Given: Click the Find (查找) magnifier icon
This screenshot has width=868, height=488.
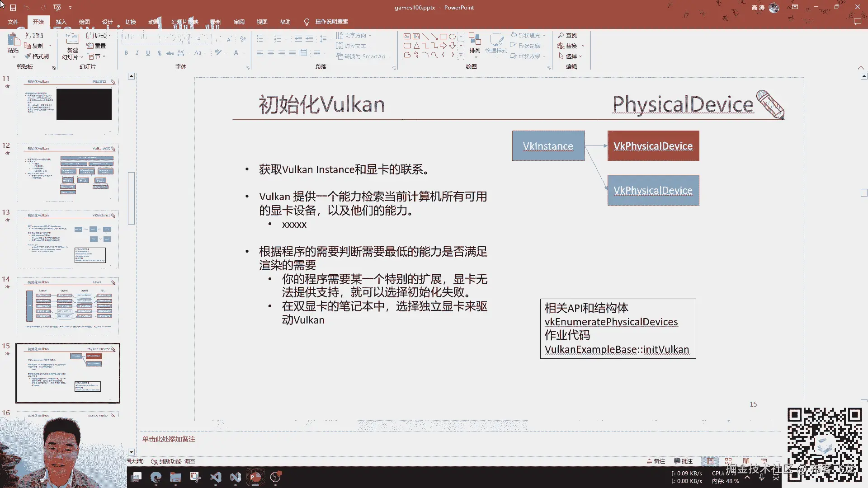Looking at the screenshot, I should click(561, 35).
